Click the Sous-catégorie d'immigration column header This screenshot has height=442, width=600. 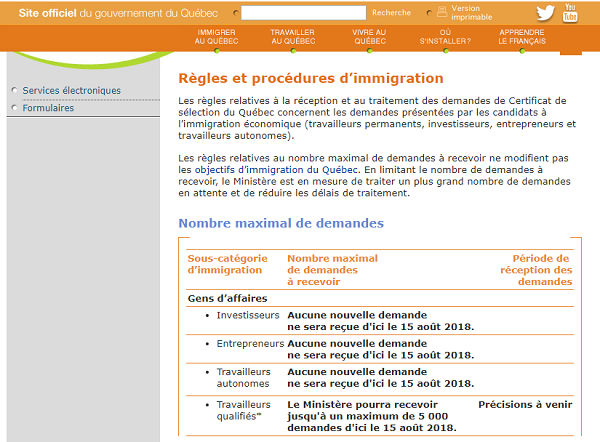click(227, 264)
